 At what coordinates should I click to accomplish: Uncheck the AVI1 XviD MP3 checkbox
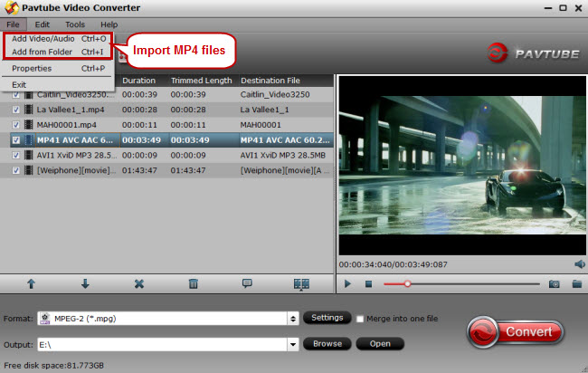[x=15, y=155]
